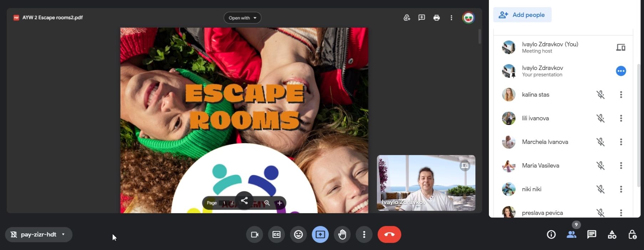The image size is (644, 250).
Task: Click the devices icon beside Ivaylo Zdravkov (You)
Action: coord(621,47)
